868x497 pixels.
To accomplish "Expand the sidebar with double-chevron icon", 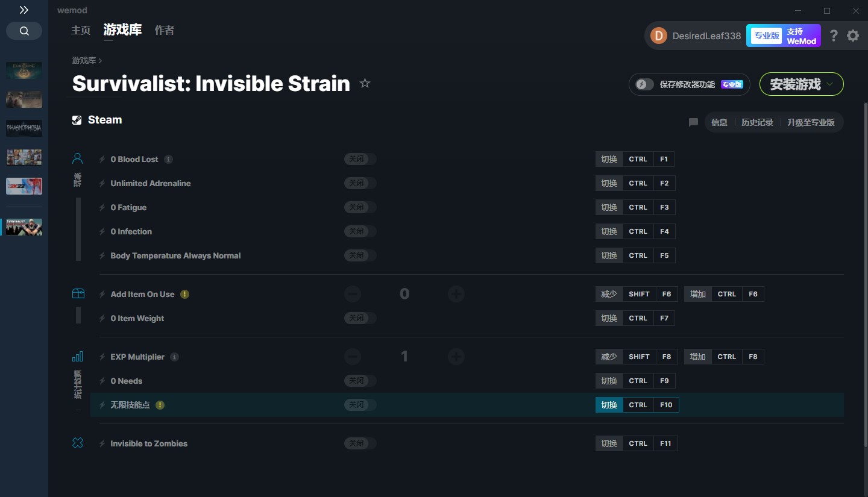I will (x=24, y=10).
